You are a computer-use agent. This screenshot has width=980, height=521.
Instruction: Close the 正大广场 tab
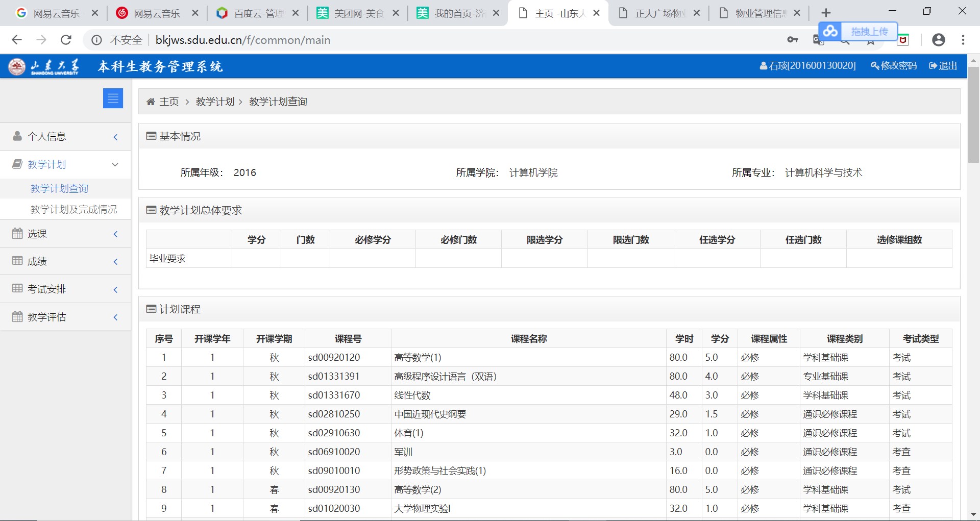pyautogui.click(x=696, y=13)
